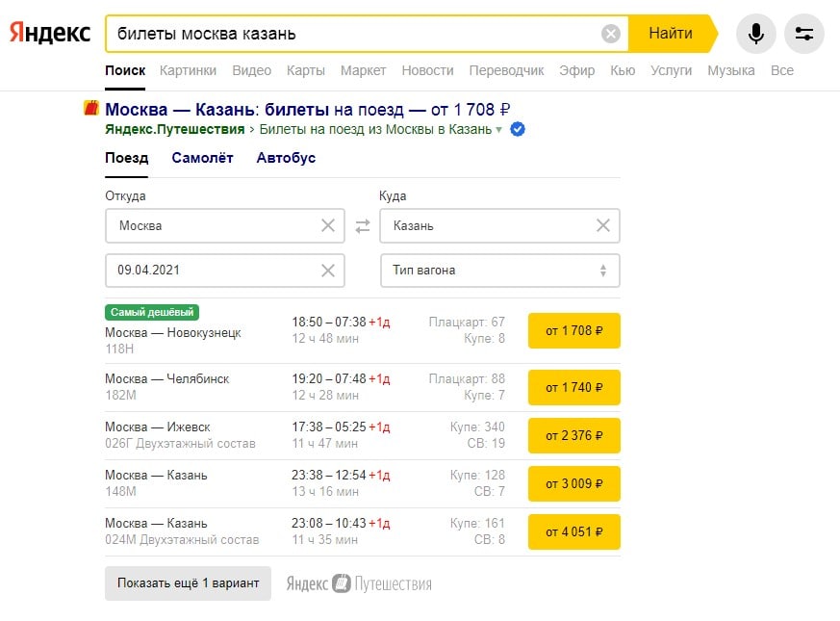
Task: Open the Карты tab
Action: [x=306, y=70]
